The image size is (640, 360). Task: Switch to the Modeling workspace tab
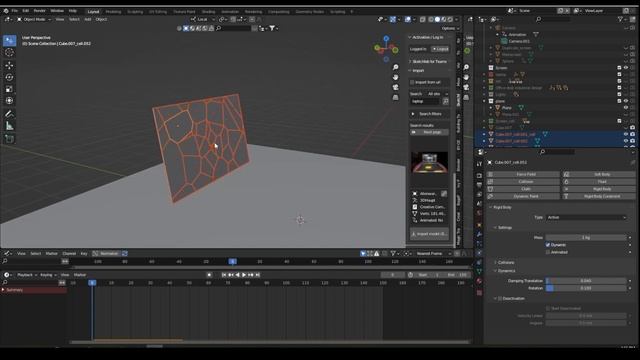click(x=113, y=12)
